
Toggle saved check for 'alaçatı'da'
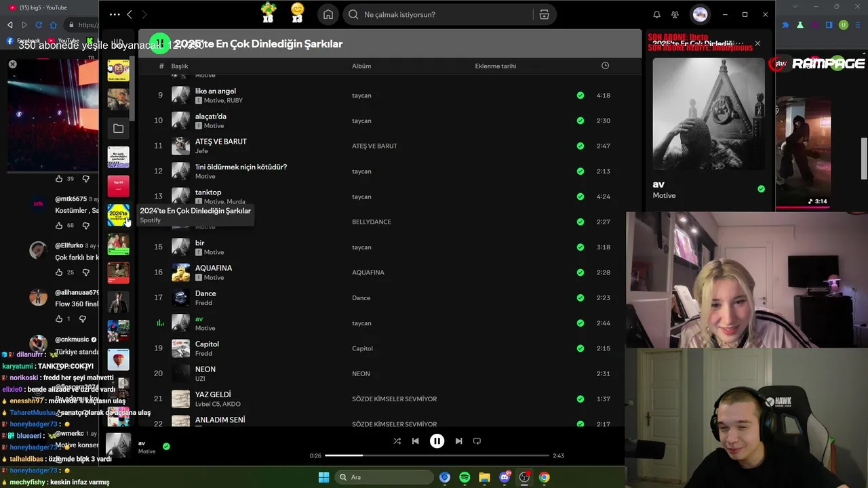[x=580, y=121]
